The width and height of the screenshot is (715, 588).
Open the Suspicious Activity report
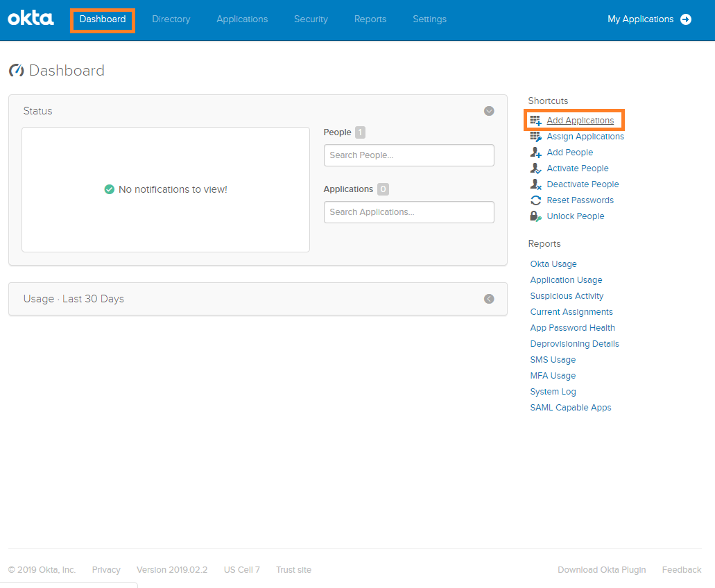[x=567, y=296]
